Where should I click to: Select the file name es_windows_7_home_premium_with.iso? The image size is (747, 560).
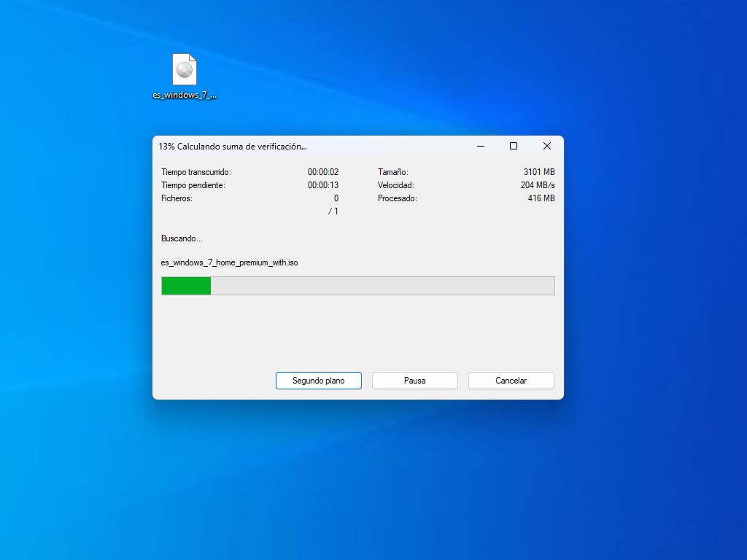click(x=229, y=262)
